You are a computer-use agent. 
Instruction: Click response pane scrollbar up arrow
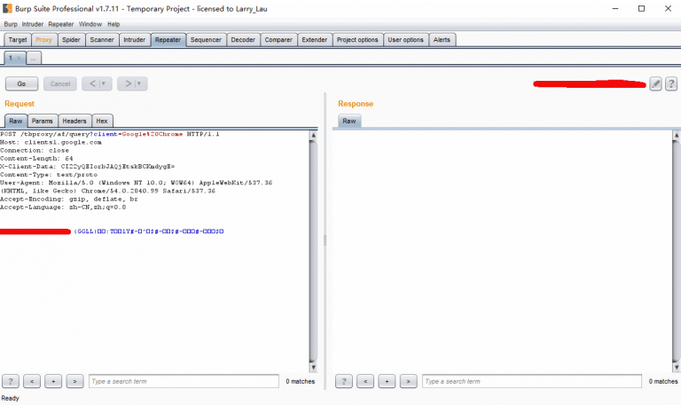click(676, 135)
